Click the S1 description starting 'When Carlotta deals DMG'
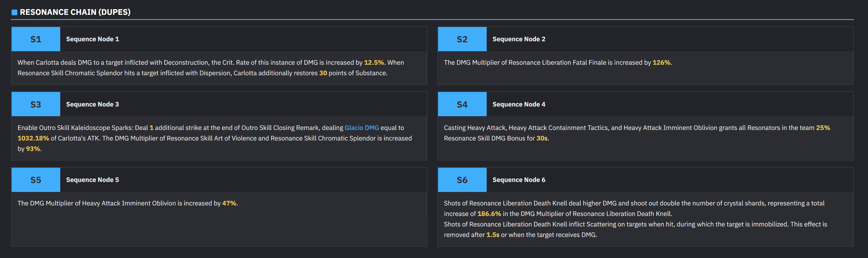868x258 pixels. [x=211, y=68]
